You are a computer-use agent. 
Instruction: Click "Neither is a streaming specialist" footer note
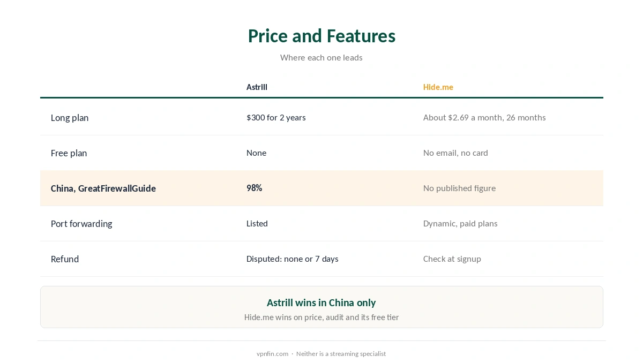(341, 354)
